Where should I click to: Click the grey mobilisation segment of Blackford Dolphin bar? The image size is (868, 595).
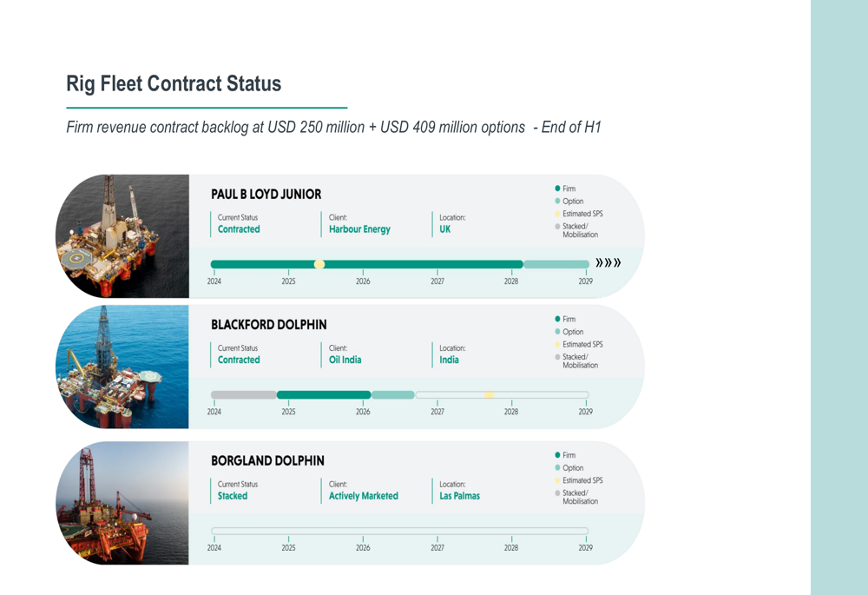pyautogui.click(x=244, y=395)
